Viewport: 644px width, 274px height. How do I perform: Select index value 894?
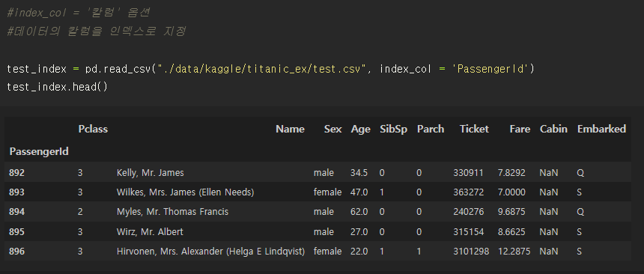pos(16,212)
